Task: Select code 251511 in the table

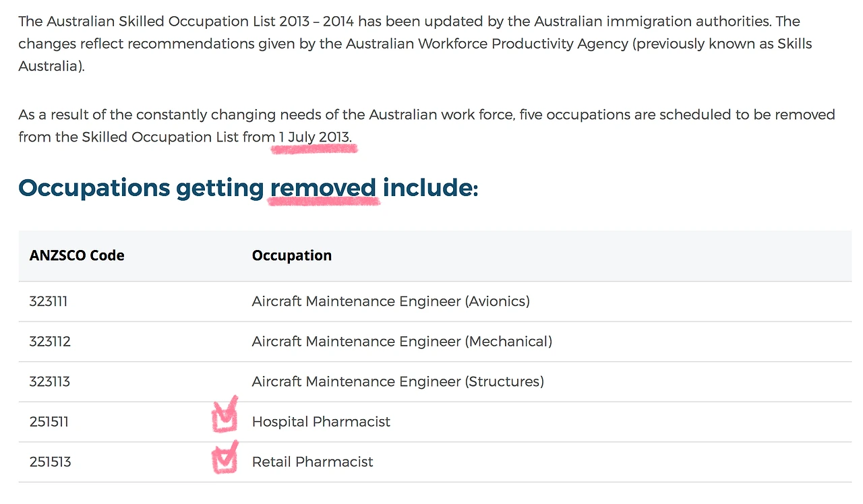Action: pos(49,422)
